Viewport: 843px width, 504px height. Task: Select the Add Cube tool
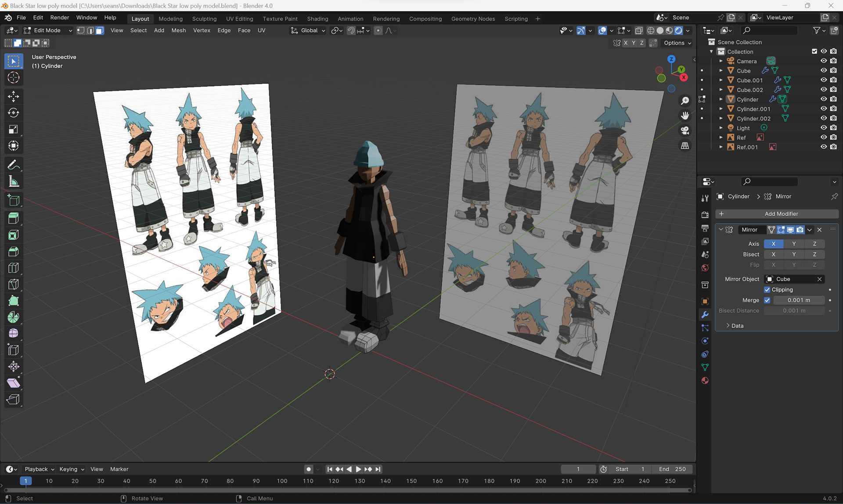click(x=14, y=201)
